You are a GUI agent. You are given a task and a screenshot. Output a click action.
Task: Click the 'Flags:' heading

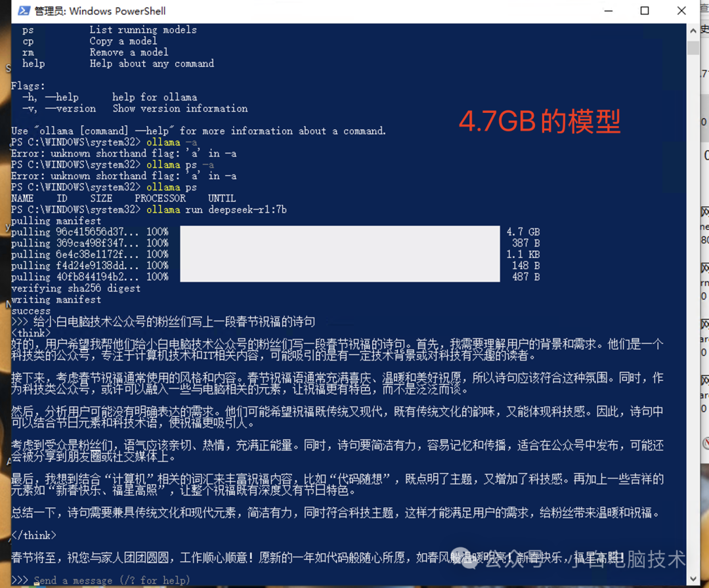click(x=28, y=86)
